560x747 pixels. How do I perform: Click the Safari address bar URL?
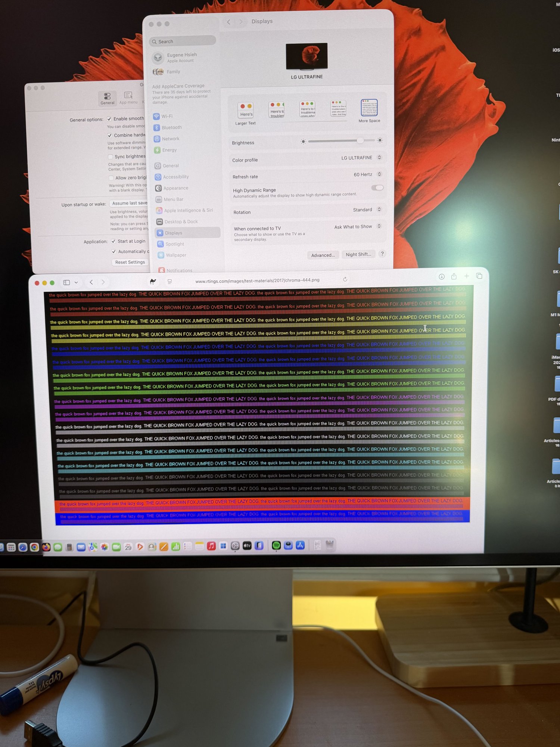pos(257,280)
